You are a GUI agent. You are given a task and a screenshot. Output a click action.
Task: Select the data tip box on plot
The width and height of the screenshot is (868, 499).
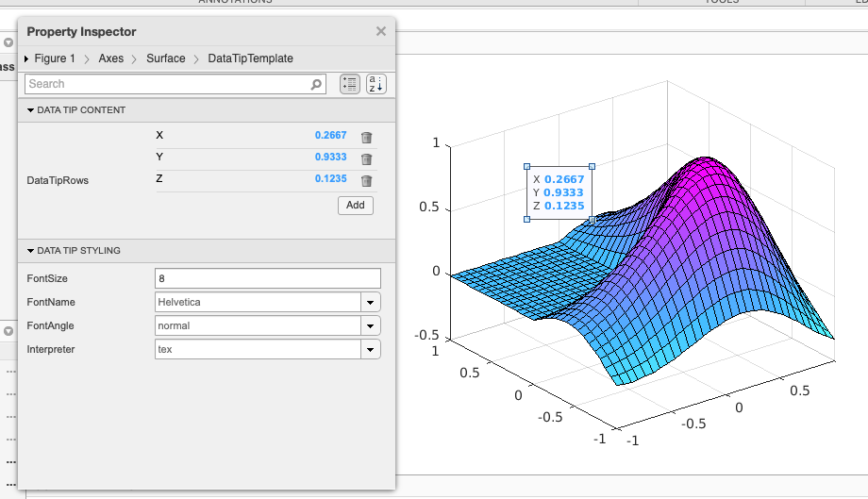click(x=559, y=192)
